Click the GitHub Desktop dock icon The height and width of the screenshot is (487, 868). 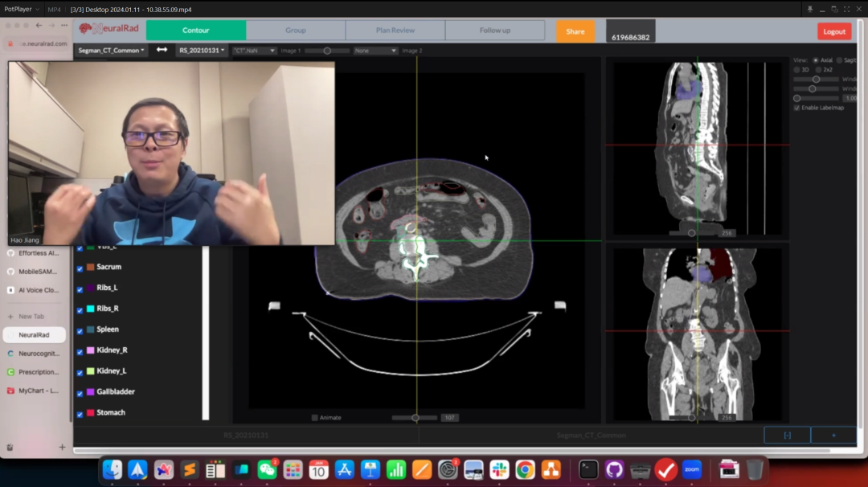[x=614, y=470]
